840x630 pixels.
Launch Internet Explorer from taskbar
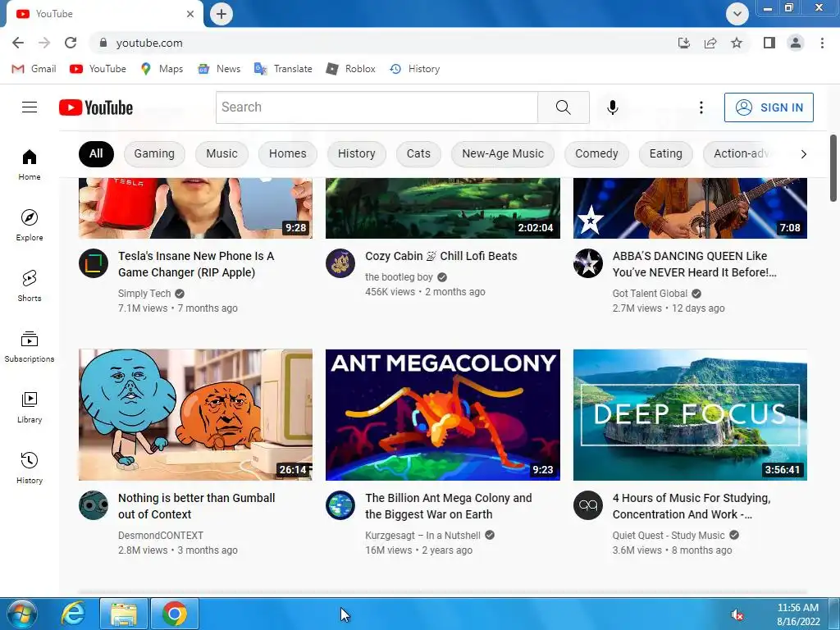[73, 614]
